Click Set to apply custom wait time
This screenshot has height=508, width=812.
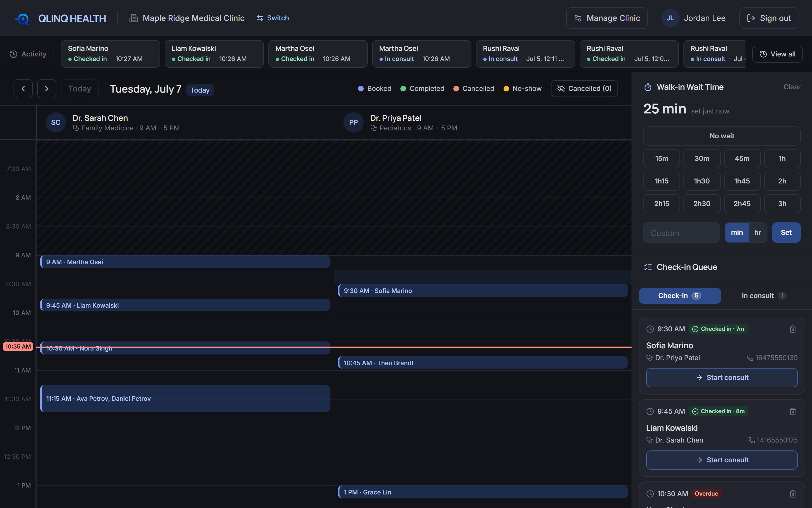click(x=786, y=233)
